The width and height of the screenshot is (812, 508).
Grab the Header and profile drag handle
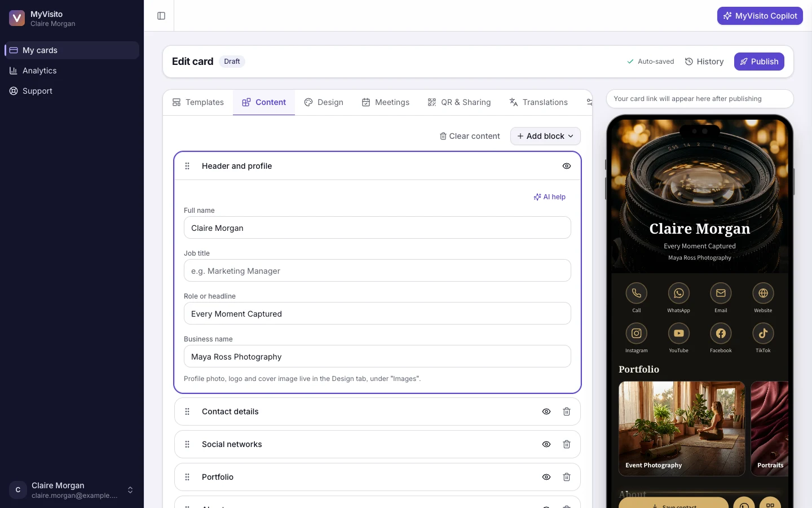(187, 166)
